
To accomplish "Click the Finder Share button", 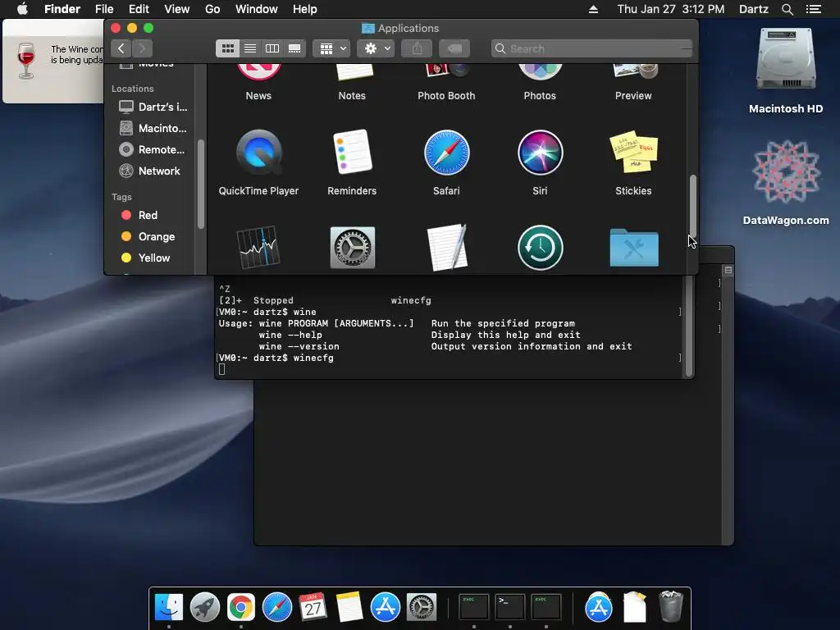I will point(417,48).
